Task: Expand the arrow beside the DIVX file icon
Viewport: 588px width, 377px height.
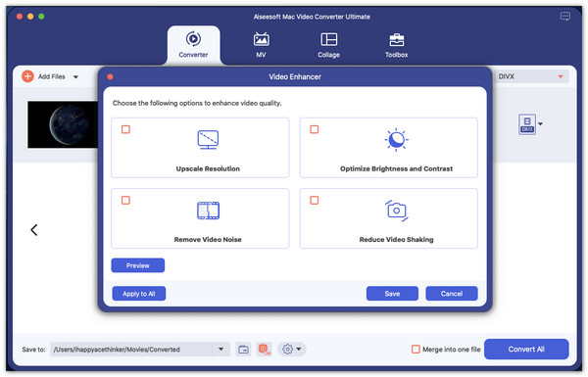Action: coord(540,123)
